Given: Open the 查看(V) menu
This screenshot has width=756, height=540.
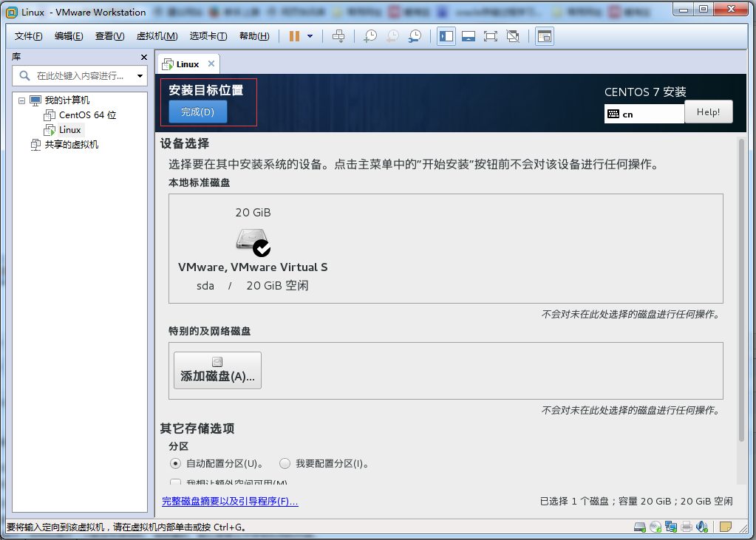Looking at the screenshot, I should (x=109, y=36).
